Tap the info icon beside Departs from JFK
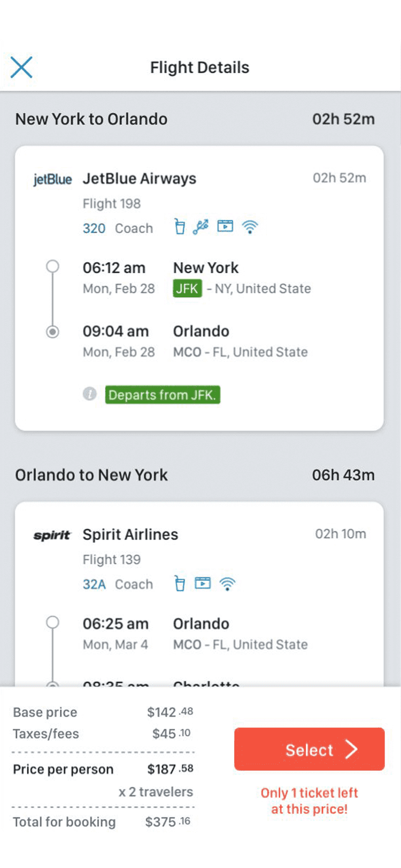The height and width of the screenshot is (868, 401). (x=90, y=394)
